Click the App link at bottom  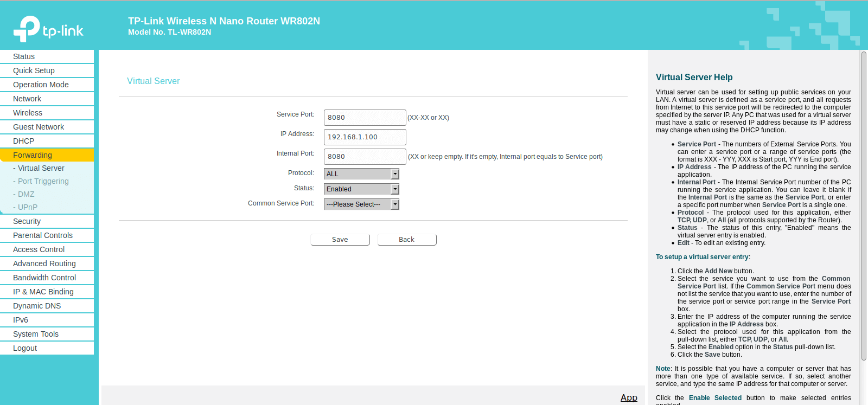[x=629, y=397]
